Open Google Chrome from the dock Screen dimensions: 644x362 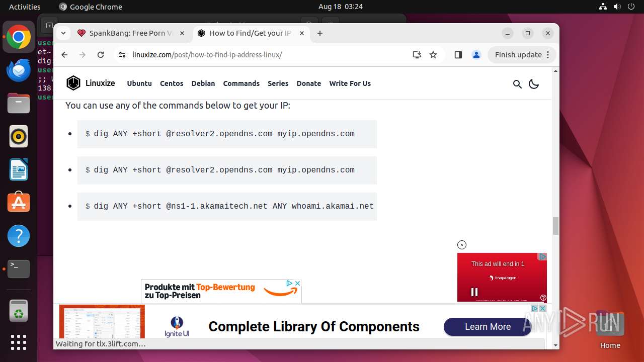19,37
